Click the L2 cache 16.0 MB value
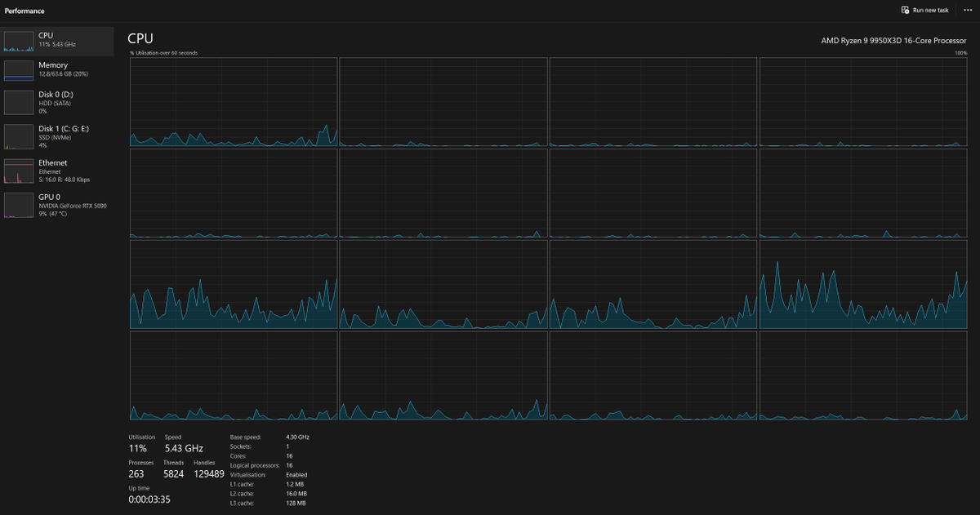The image size is (980, 515). point(296,494)
